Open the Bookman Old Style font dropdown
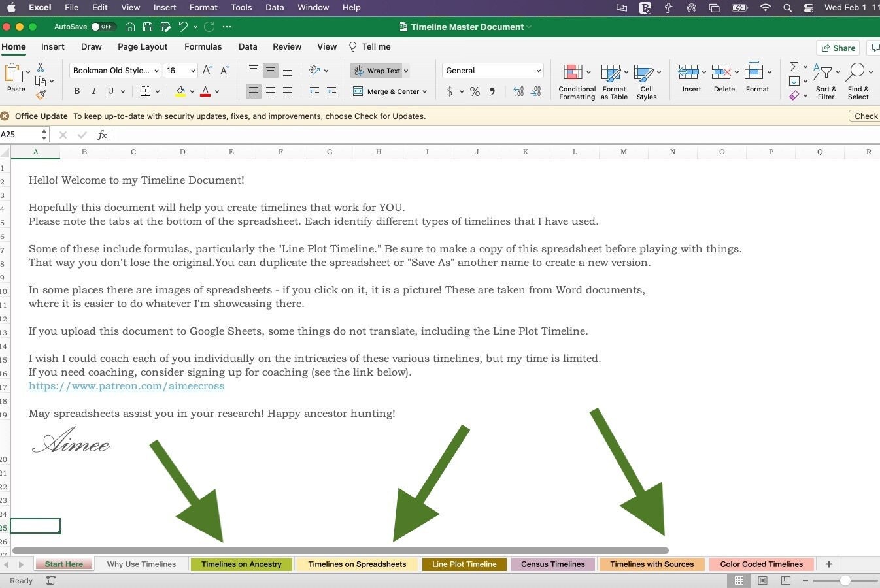The height and width of the screenshot is (588, 880). pyautogui.click(x=114, y=70)
